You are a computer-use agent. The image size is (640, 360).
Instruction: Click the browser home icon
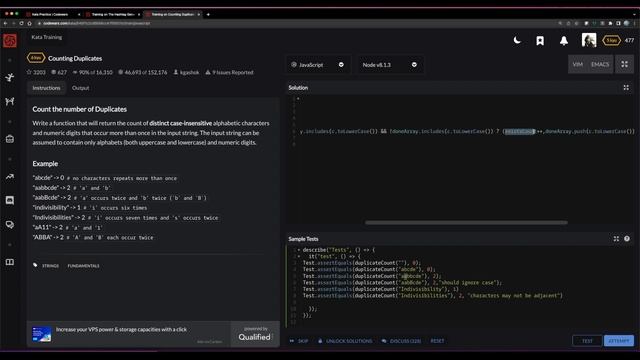coord(29,23)
